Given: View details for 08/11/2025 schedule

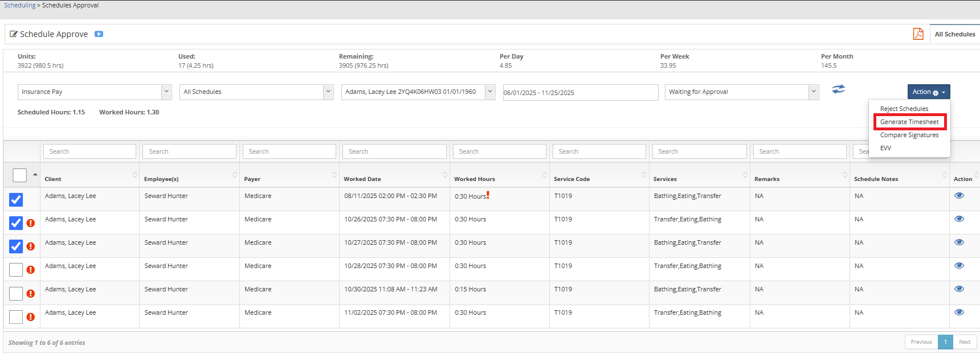Looking at the screenshot, I should coord(959,196).
